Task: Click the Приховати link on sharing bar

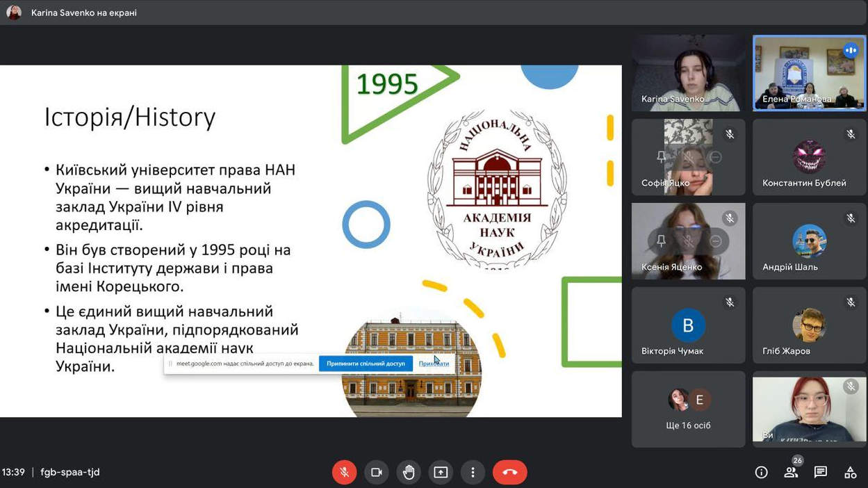Action: pos(434,364)
